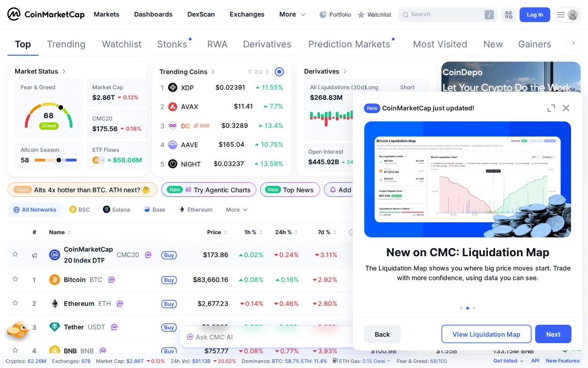The image size is (588, 368).
Task: Toggle watchlist star for Tether row
Action: tap(15, 327)
